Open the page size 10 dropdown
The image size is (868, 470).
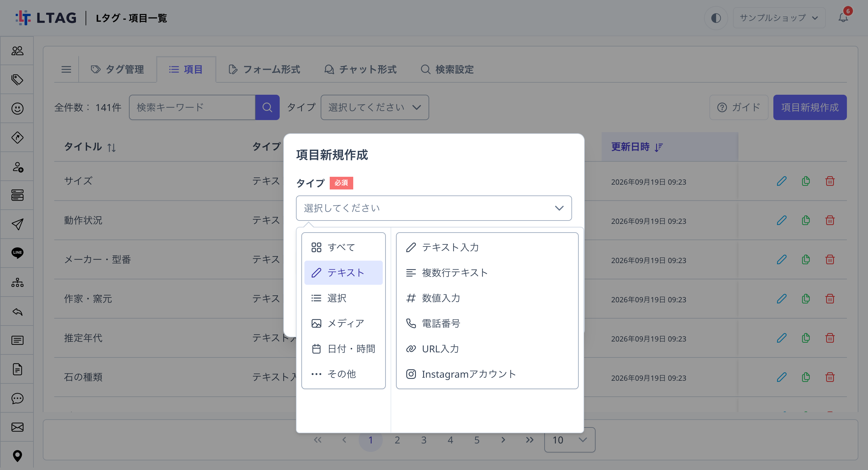coord(569,440)
